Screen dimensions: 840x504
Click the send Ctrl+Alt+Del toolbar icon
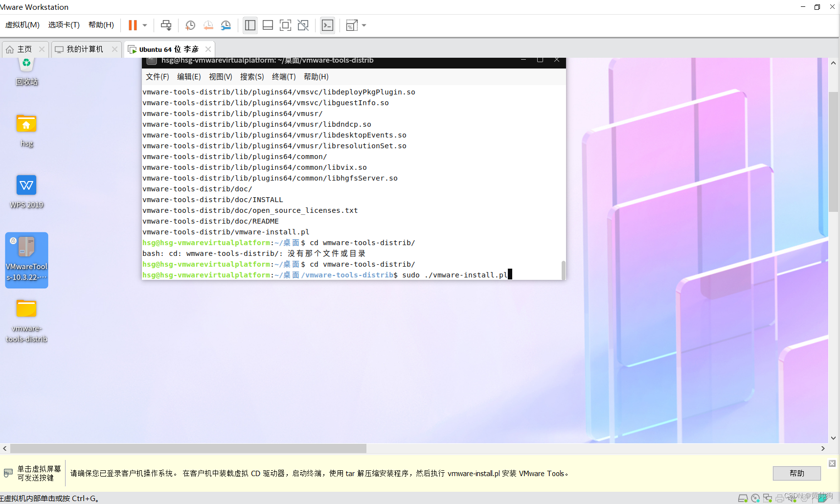tap(166, 25)
